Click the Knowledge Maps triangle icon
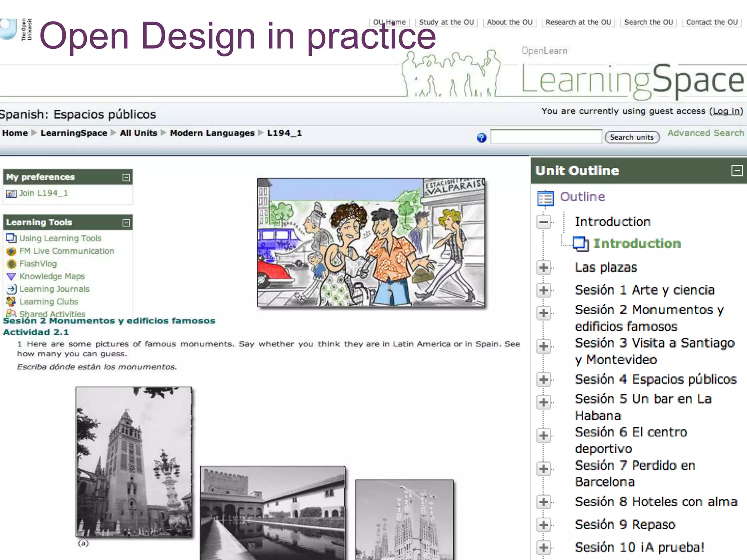This screenshot has width=747, height=560. click(x=11, y=277)
